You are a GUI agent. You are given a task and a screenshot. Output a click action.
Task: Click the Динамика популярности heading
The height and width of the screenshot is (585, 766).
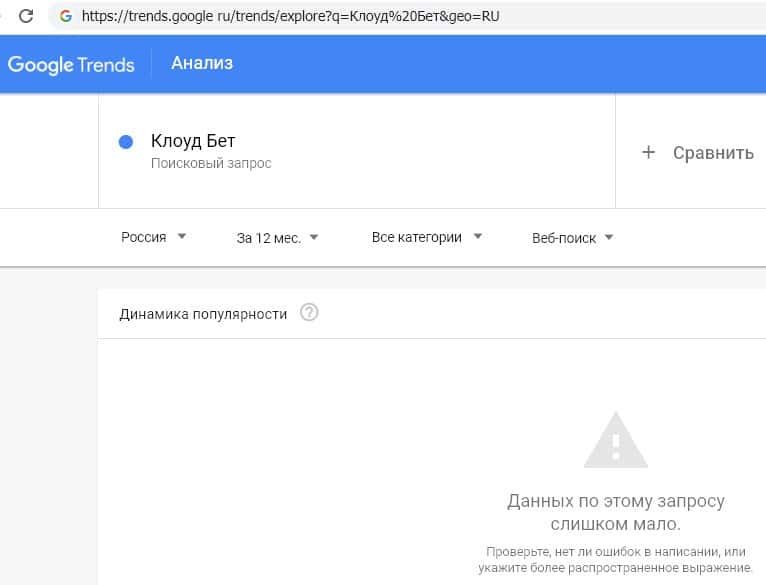point(203,314)
